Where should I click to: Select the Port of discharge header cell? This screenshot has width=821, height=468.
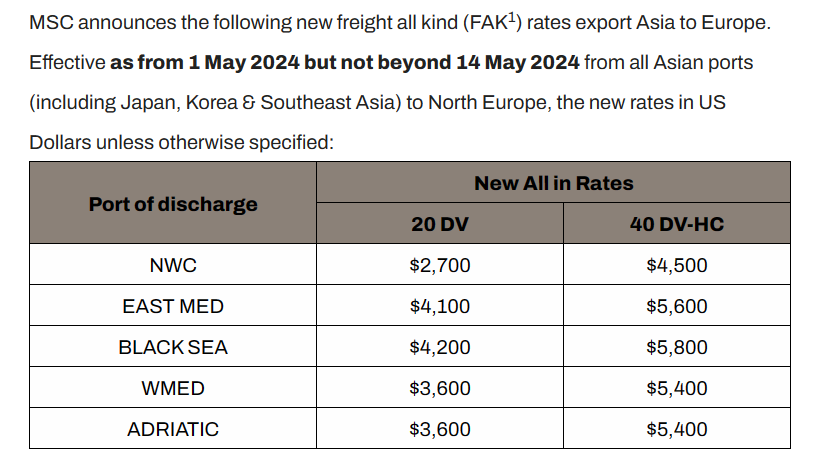(x=173, y=203)
